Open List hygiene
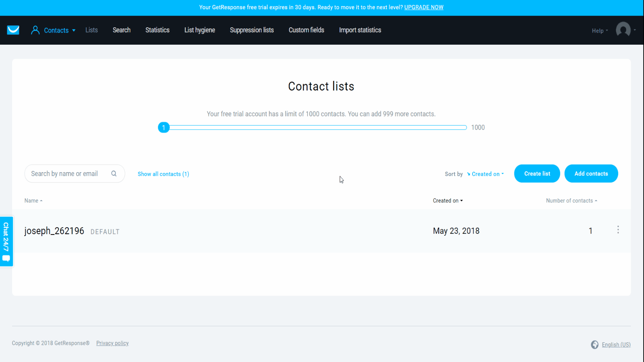This screenshot has width=644, height=362. click(x=200, y=30)
